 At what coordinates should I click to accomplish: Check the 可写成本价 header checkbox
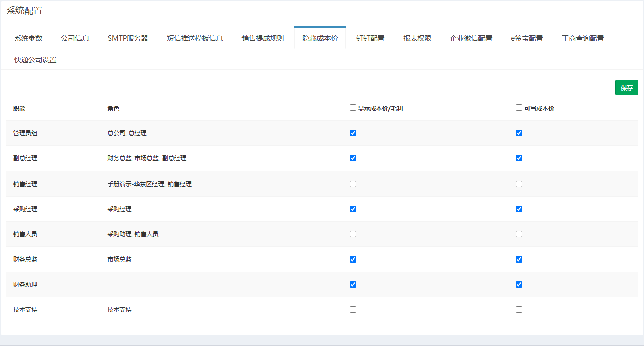pos(519,107)
